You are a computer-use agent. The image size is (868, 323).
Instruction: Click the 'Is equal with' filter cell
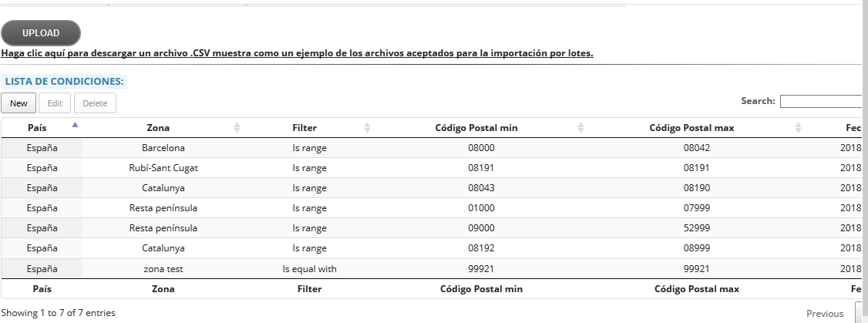point(309,269)
